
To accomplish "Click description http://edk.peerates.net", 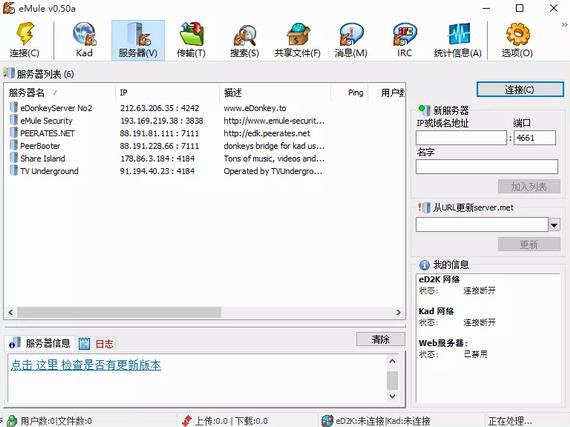I will pyautogui.click(x=267, y=133).
